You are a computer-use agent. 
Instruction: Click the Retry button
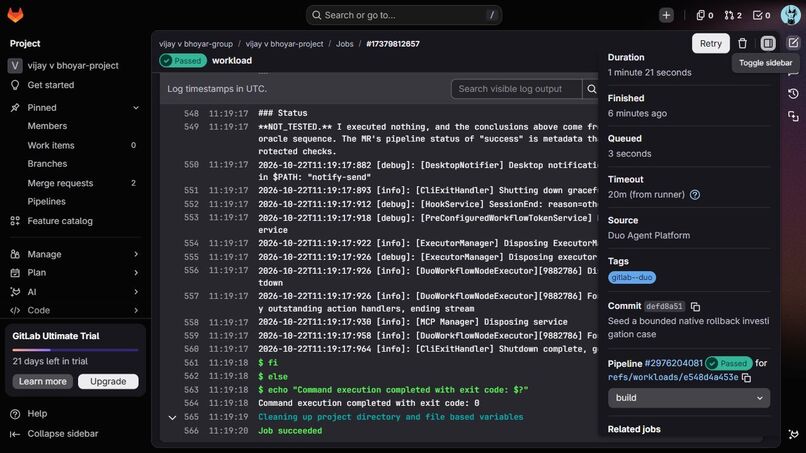pos(711,43)
